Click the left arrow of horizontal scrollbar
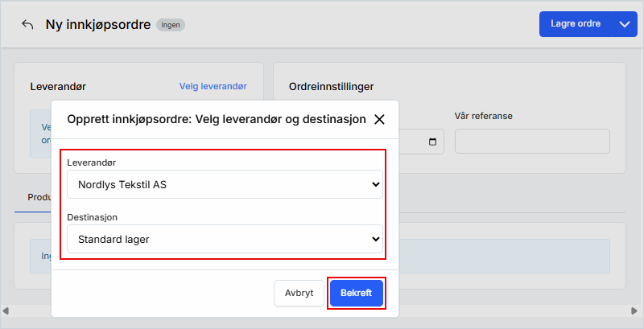The height and width of the screenshot is (329, 644). click(x=6, y=310)
